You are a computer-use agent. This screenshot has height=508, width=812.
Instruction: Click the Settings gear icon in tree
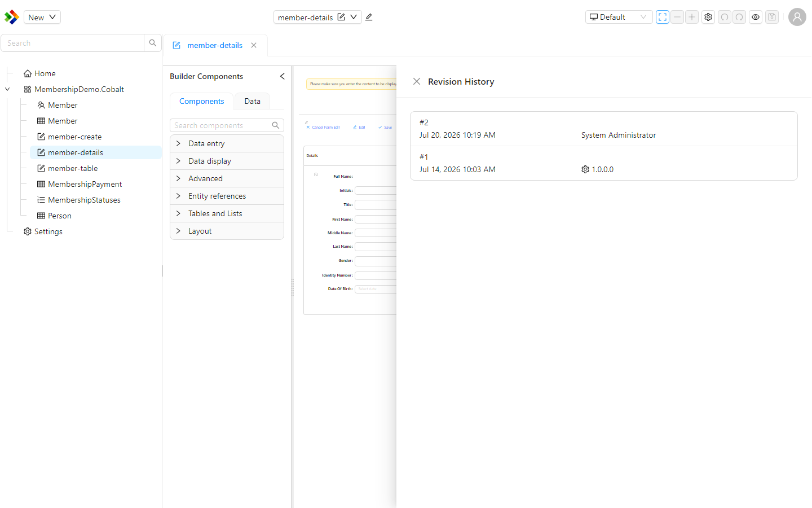coord(28,231)
